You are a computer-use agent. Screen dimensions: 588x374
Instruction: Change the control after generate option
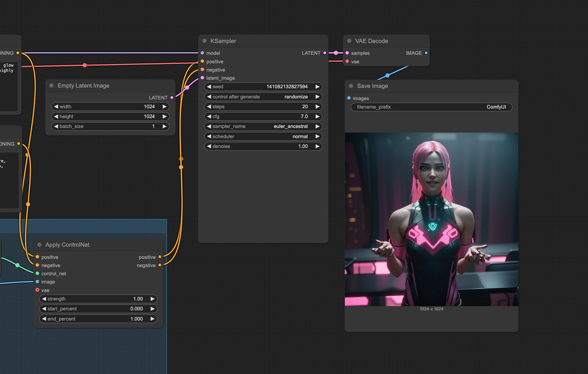tap(263, 97)
